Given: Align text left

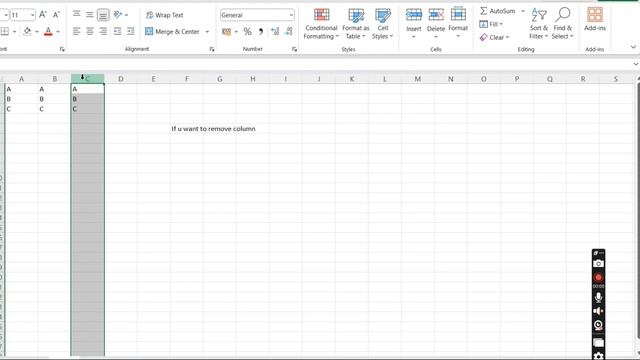Looking at the screenshot, I should pyautogui.click(x=76, y=31).
